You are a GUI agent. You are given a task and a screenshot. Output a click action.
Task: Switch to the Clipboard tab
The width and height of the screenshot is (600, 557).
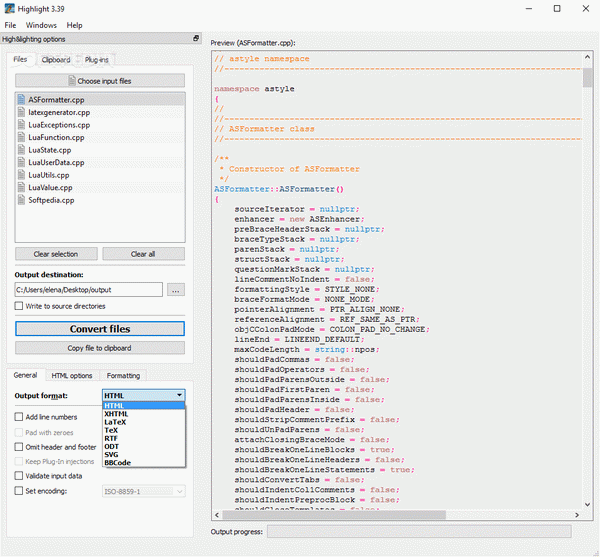pyautogui.click(x=56, y=60)
